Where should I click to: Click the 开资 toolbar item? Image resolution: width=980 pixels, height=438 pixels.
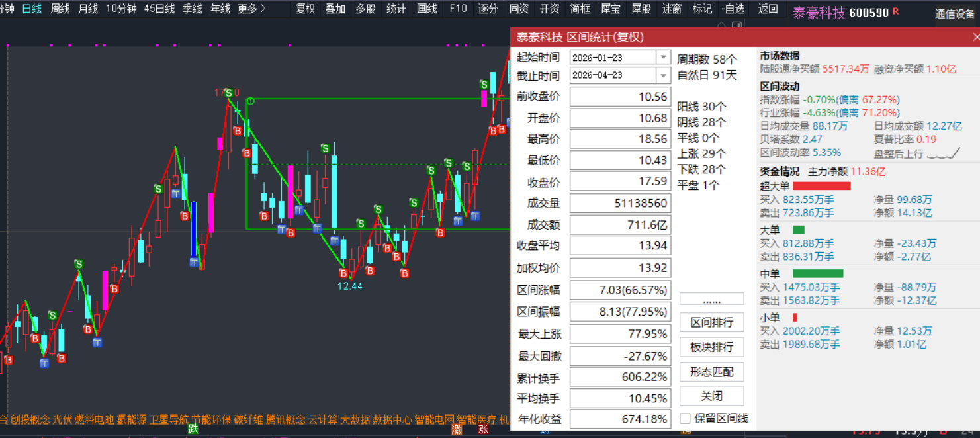click(550, 9)
